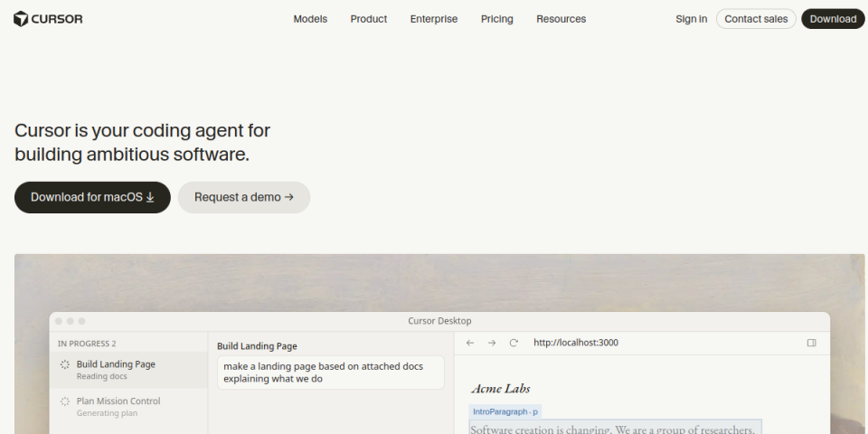The image size is (868, 434).
Task: Click the 'Reading docs' status text
Action: coord(102,376)
